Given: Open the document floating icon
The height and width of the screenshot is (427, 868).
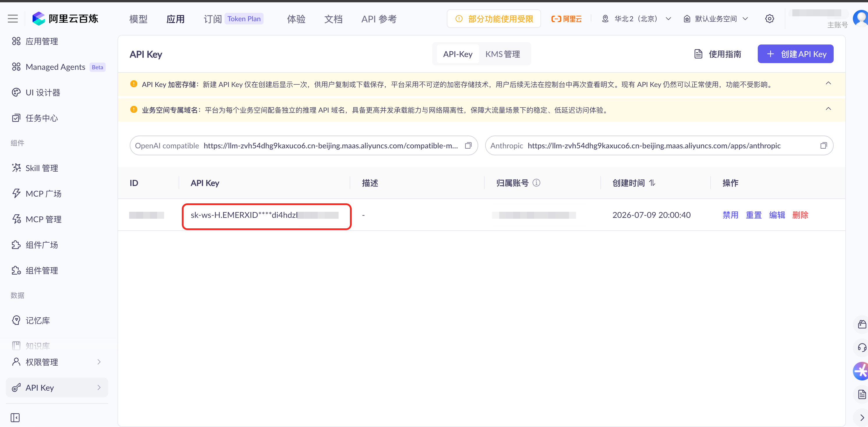Looking at the screenshot, I should (862, 394).
